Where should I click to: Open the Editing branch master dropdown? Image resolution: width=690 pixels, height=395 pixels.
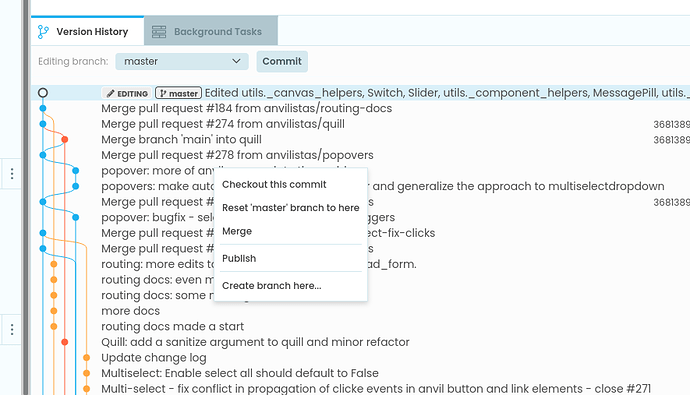point(182,61)
